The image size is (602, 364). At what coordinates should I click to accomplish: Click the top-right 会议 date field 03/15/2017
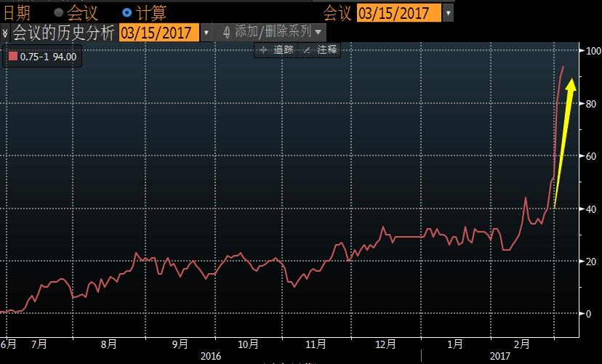398,13
